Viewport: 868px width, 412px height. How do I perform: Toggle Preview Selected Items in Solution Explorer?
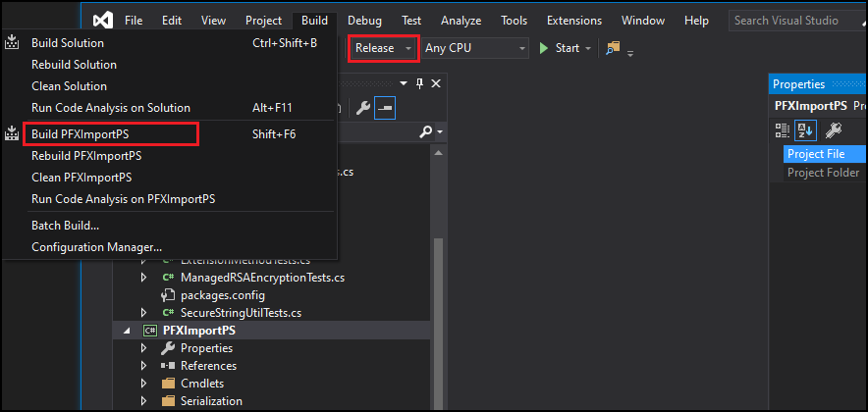[x=385, y=108]
